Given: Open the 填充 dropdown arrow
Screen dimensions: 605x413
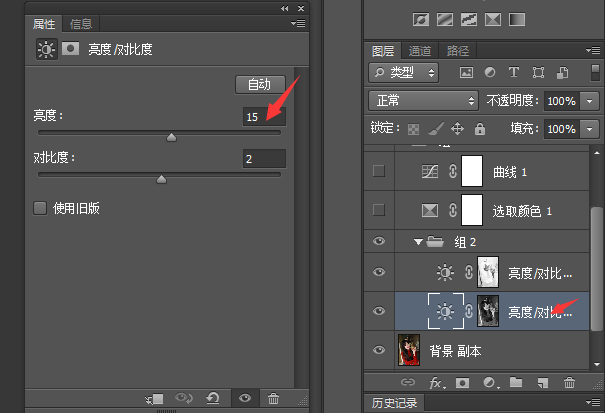Looking at the screenshot, I should tap(589, 129).
